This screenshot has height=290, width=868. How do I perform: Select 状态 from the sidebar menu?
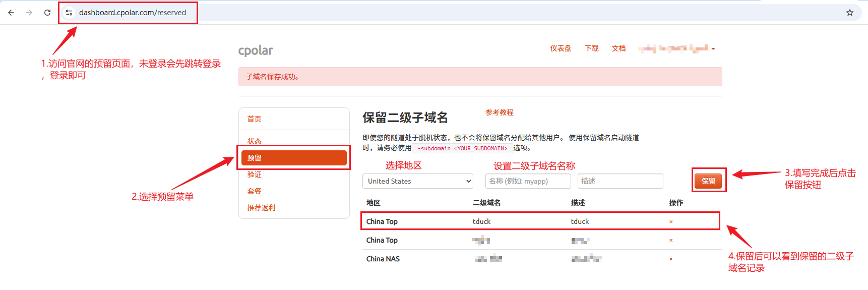(255, 141)
